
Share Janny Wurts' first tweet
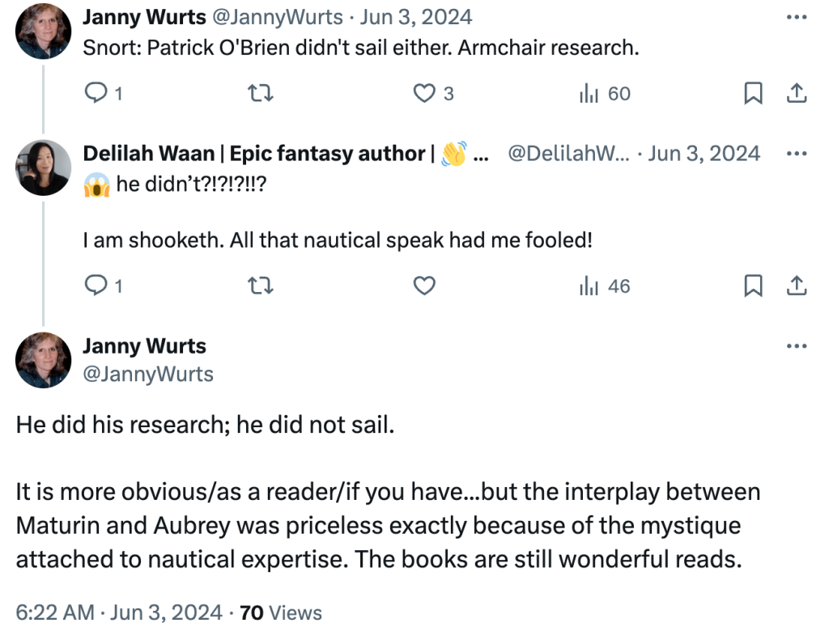797,93
